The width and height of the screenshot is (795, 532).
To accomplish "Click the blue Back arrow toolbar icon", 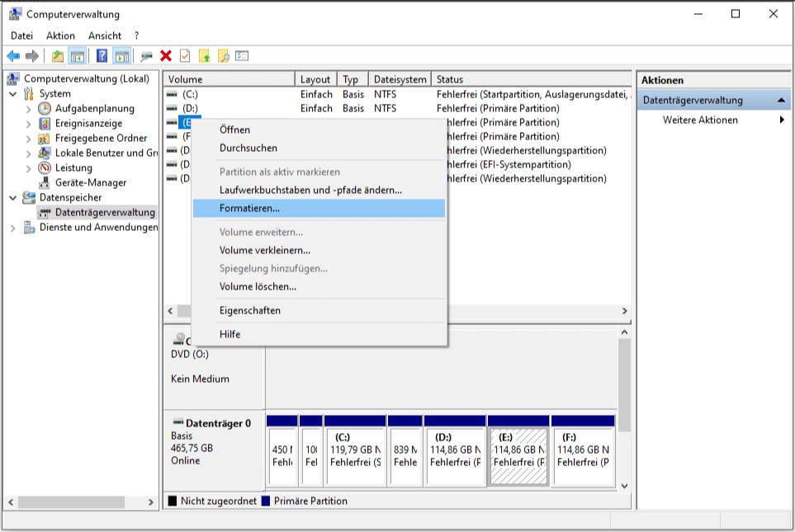I will point(13,56).
